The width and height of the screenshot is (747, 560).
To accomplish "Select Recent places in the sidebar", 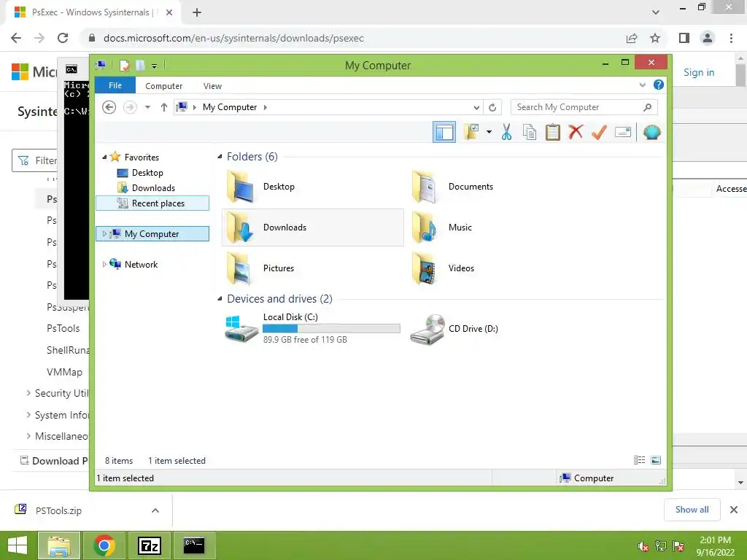I will pyautogui.click(x=152, y=203).
